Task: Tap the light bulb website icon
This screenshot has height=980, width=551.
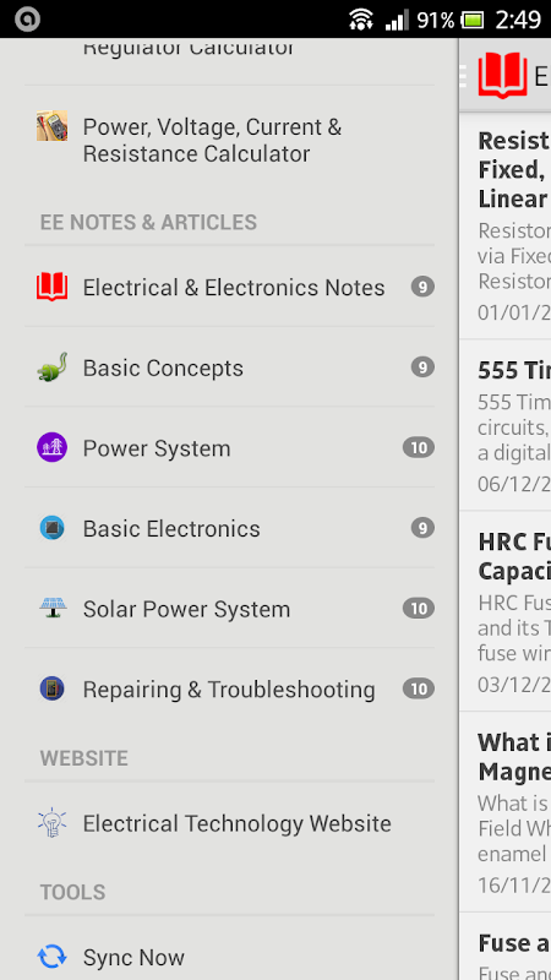Action: point(52,823)
